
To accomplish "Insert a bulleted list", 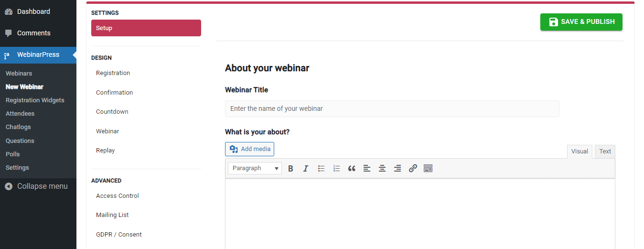I will tap(322, 168).
